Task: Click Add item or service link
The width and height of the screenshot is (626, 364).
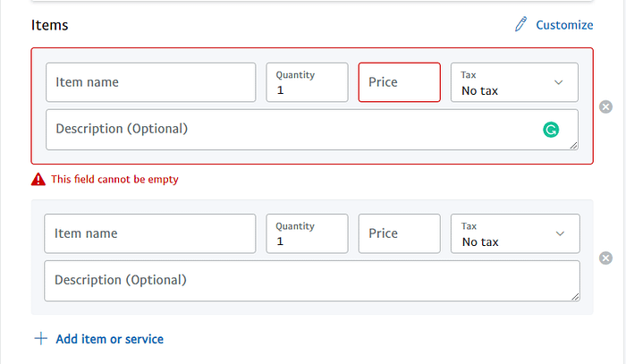Action: pyautogui.click(x=109, y=339)
